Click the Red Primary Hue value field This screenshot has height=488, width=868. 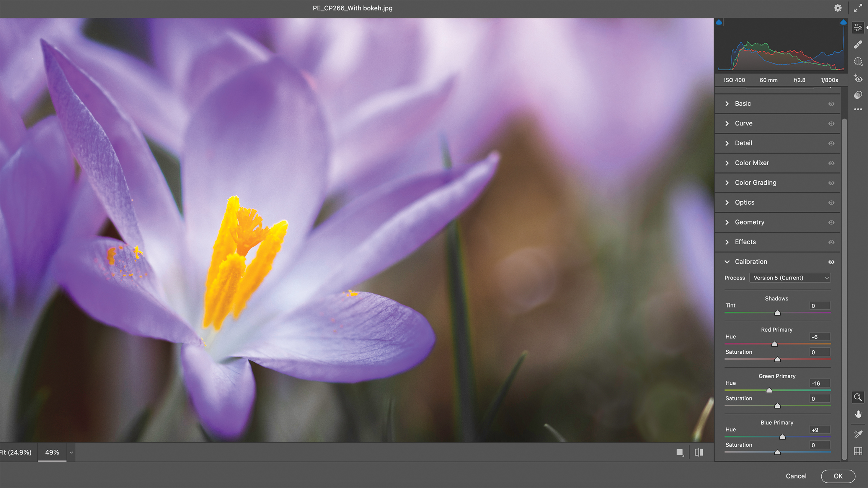point(819,337)
